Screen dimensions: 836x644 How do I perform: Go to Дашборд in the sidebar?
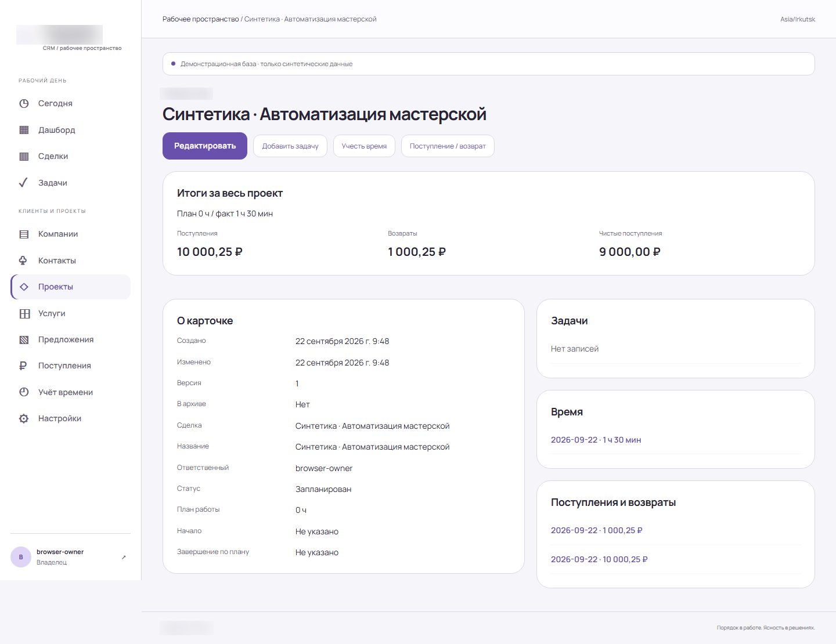click(x=70, y=130)
